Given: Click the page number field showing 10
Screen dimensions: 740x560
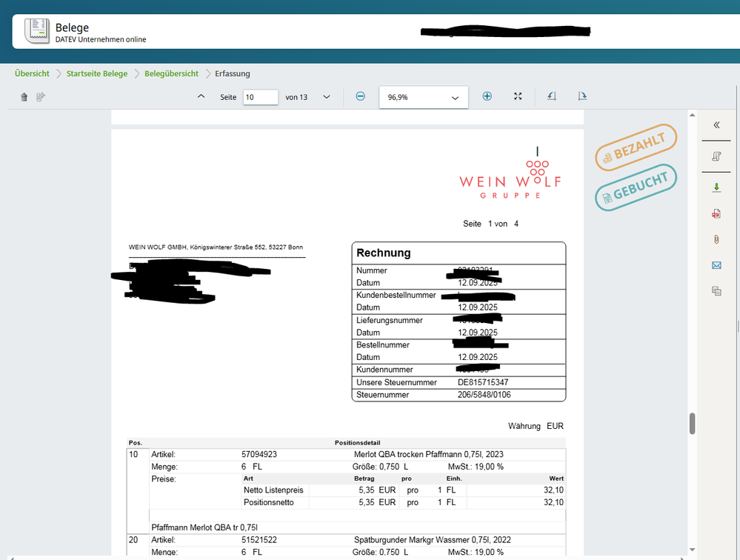Looking at the screenshot, I should point(261,97).
